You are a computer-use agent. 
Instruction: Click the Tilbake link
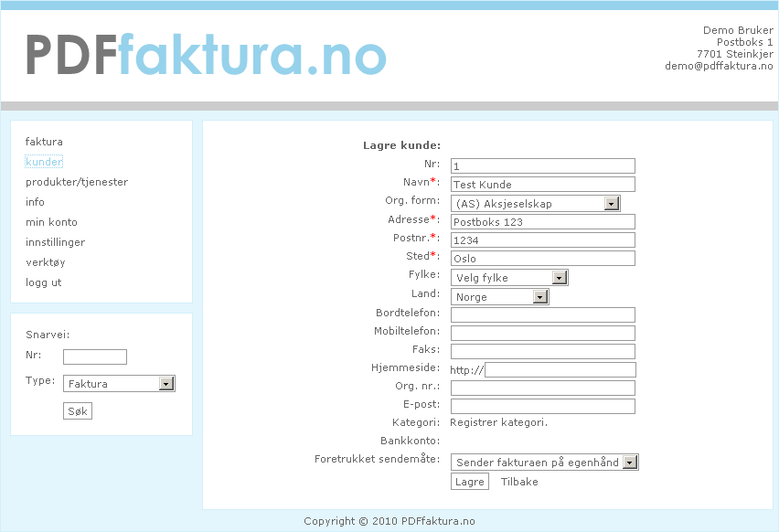519,482
